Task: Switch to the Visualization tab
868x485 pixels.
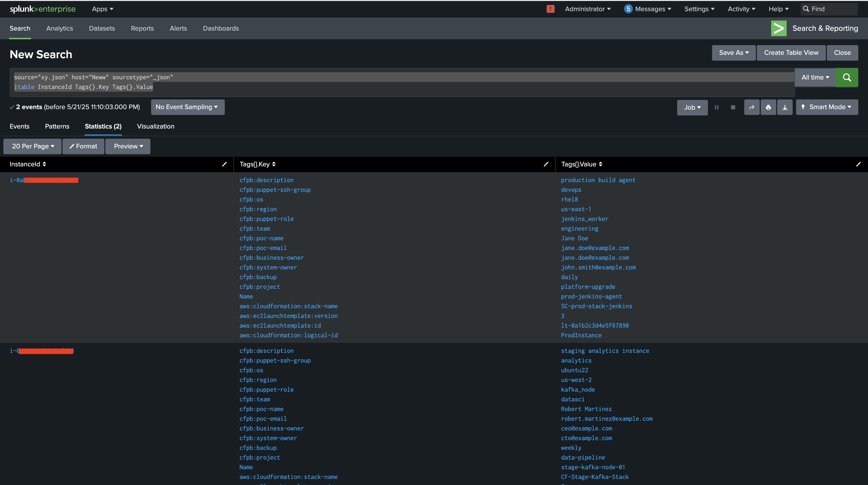Action: 155,126
